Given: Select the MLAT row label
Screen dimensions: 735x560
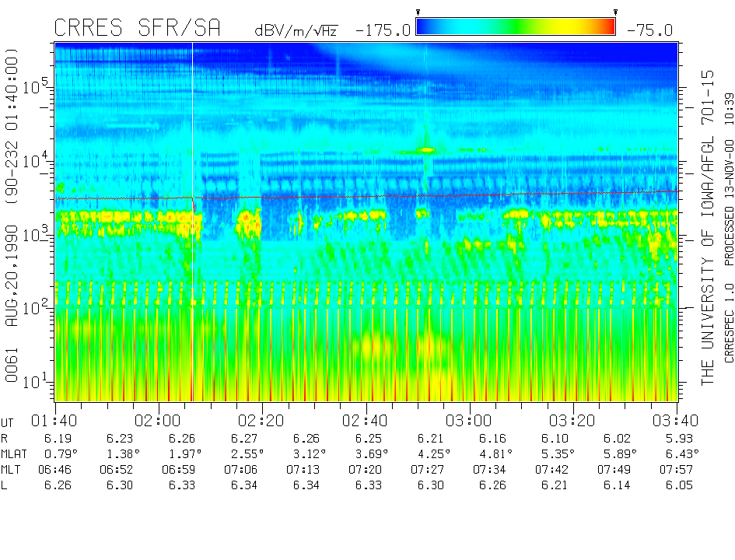Looking at the screenshot, I should pos(16,453).
